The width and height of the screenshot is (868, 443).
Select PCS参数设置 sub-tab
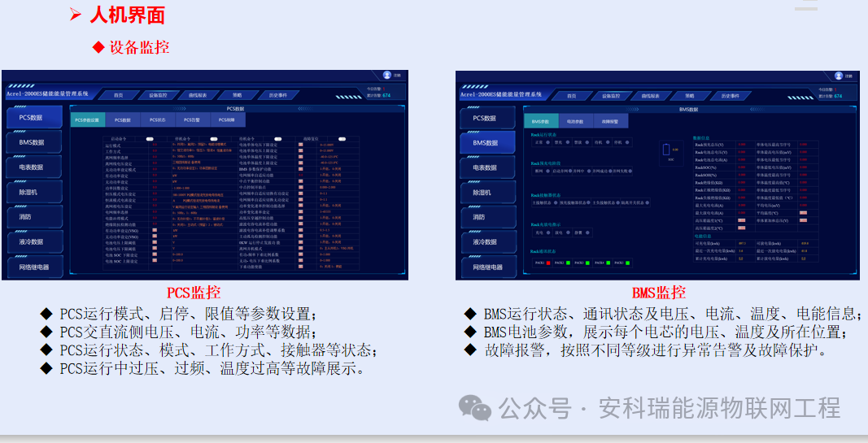pos(88,119)
